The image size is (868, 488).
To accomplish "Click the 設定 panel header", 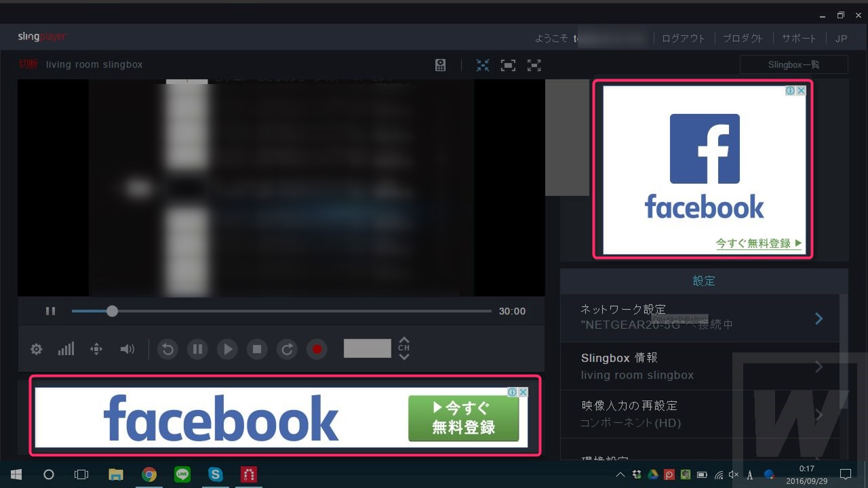I will [704, 281].
